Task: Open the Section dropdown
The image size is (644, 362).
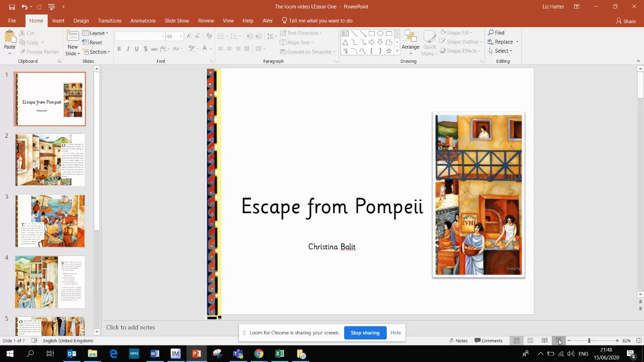Action: (97, 52)
